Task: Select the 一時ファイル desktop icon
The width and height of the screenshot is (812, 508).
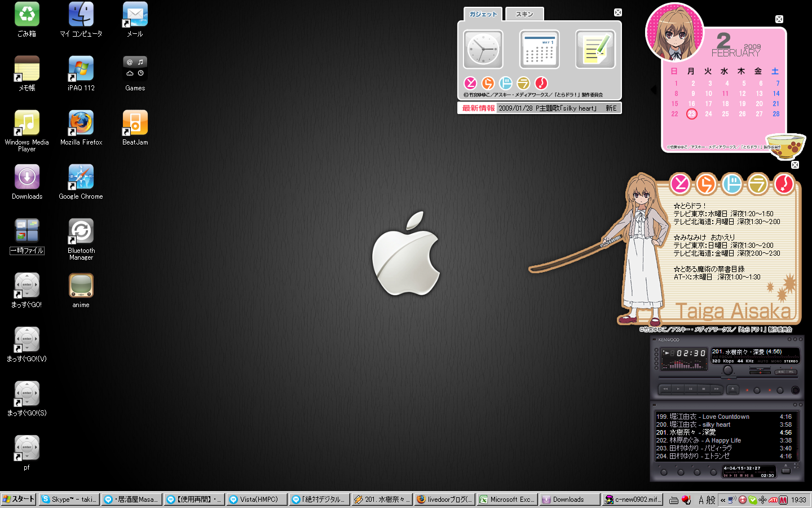Action: click(27, 237)
